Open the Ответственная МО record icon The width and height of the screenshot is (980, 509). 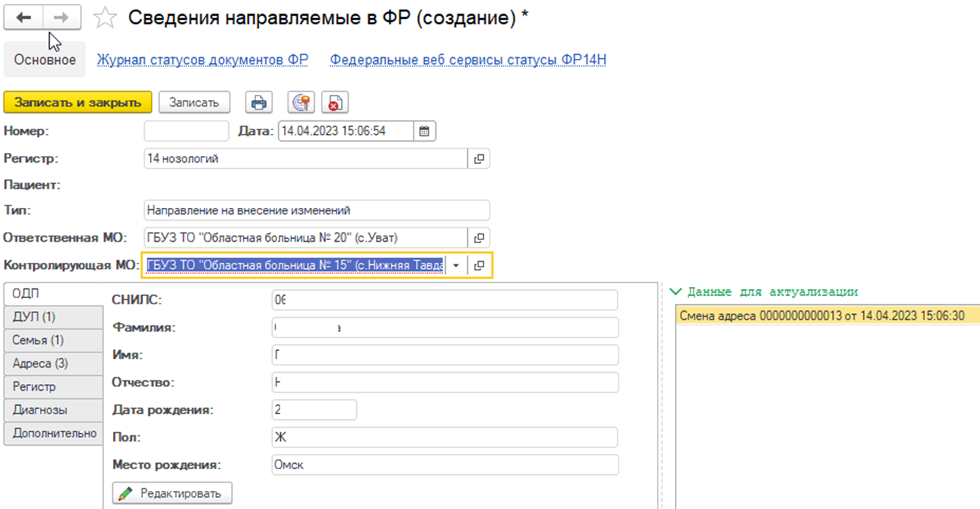pos(478,238)
